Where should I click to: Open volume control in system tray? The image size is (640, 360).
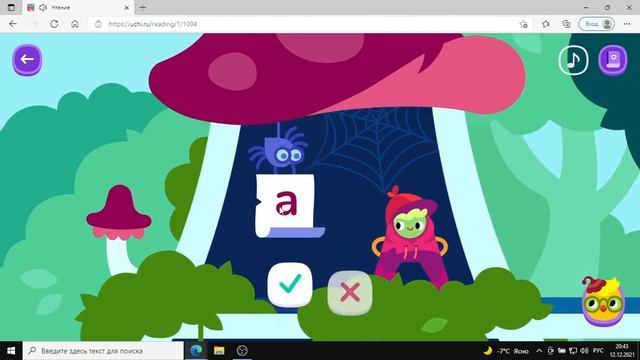pyautogui.click(x=584, y=351)
